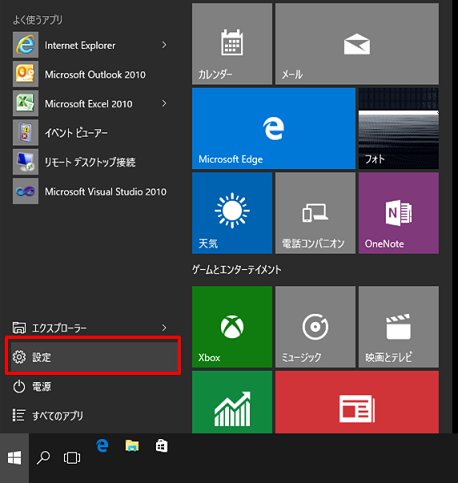Open the ミュージック music tile
Image resolution: width=458 pixels, height=483 pixels.
[315, 327]
